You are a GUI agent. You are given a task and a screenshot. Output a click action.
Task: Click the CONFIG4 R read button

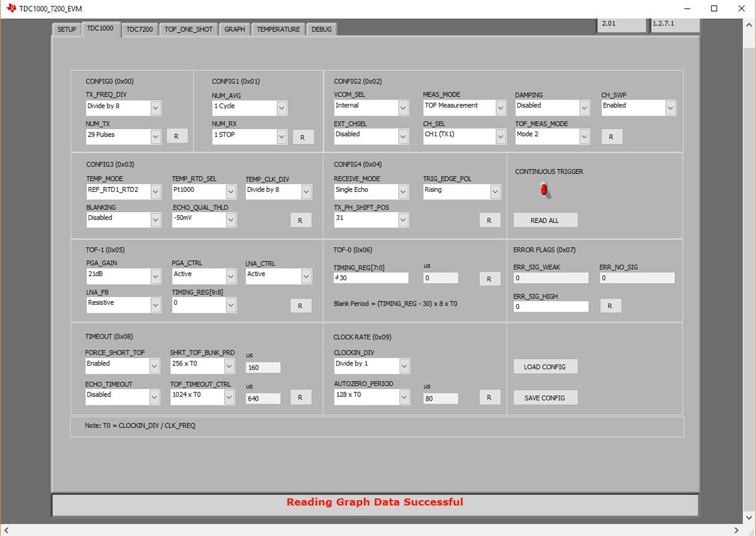click(490, 220)
